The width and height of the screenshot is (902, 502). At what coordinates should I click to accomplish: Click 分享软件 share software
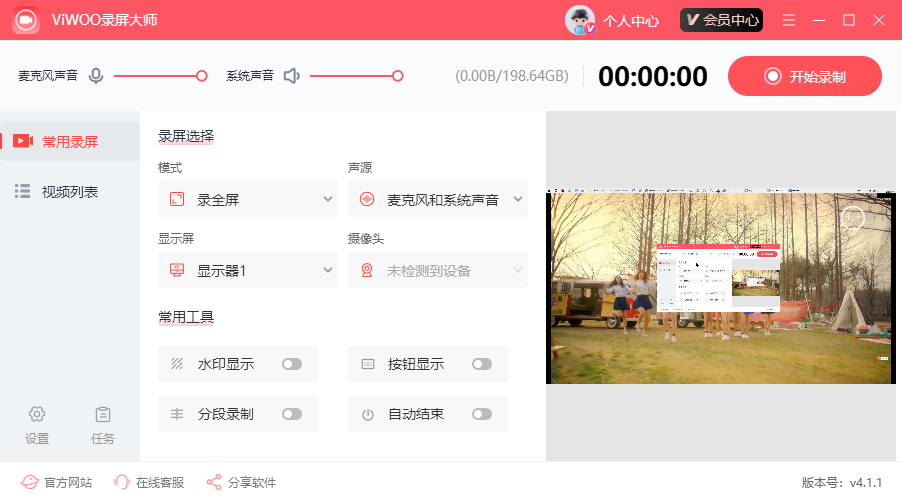point(242,482)
